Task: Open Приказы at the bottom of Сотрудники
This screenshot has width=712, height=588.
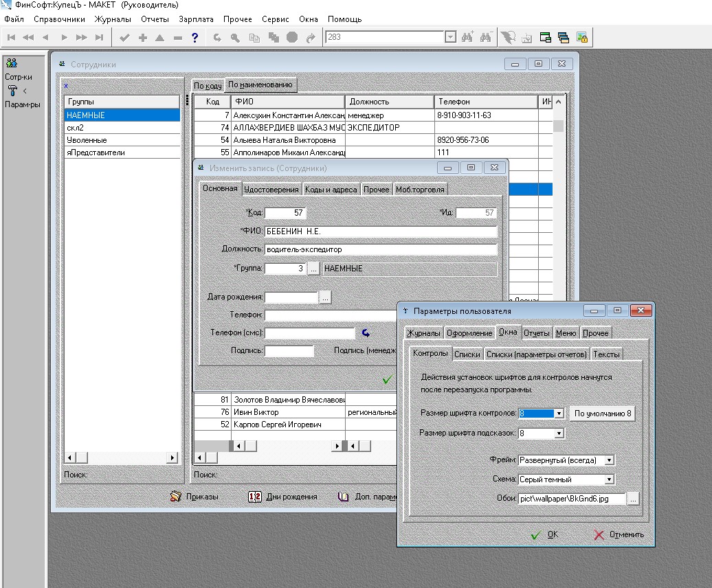Action: click(194, 496)
